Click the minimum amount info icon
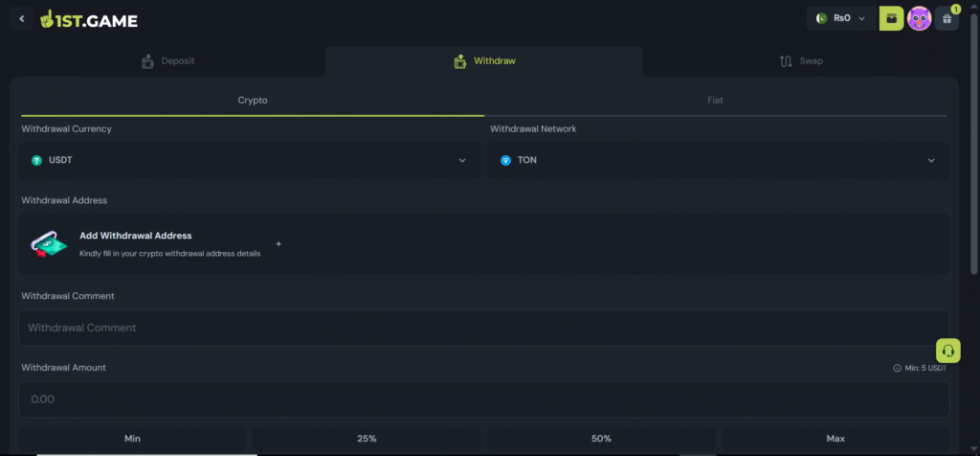980x456 pixels. (897, 368)
